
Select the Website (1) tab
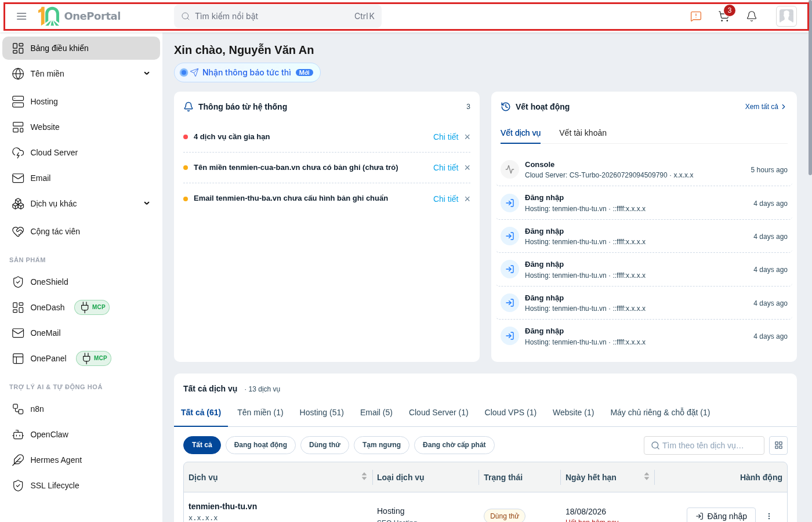(x=574, y=412)
